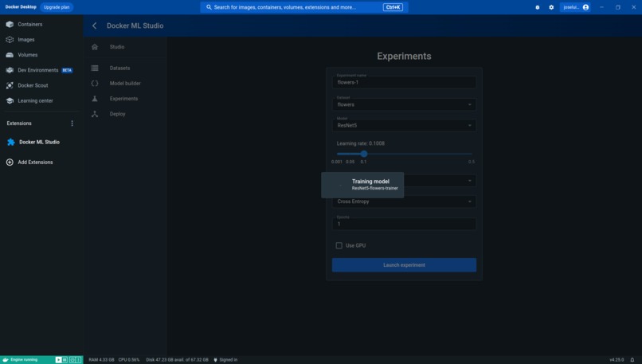Launch the experiment
Viewport: 642px width, 364px height.
click(404, 265)
